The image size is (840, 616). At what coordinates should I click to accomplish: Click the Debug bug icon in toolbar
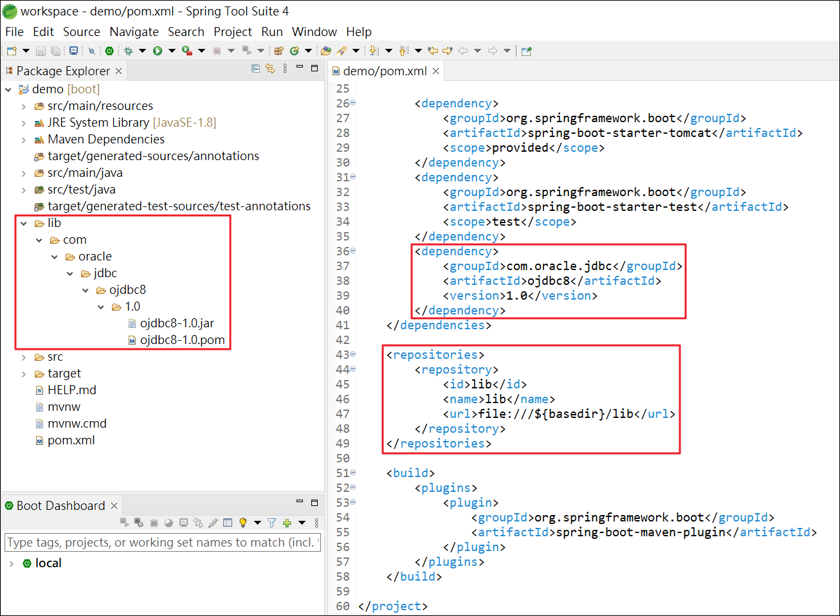129,51
